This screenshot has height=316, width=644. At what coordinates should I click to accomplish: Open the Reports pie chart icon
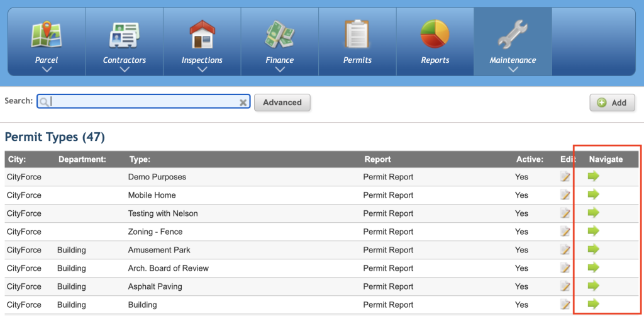pos(435,34)
